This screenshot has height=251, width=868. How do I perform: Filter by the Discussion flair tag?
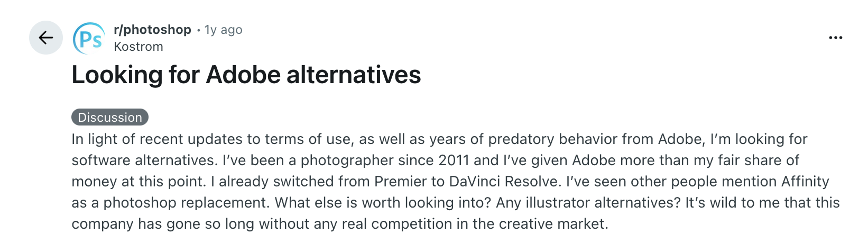click(x=110, y=117)
